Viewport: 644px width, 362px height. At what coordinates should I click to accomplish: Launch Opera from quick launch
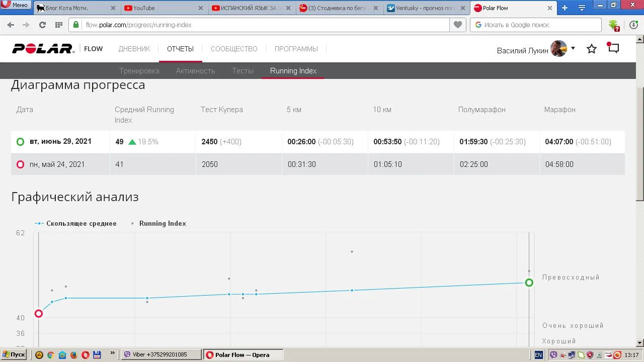[x=85, y=355]
